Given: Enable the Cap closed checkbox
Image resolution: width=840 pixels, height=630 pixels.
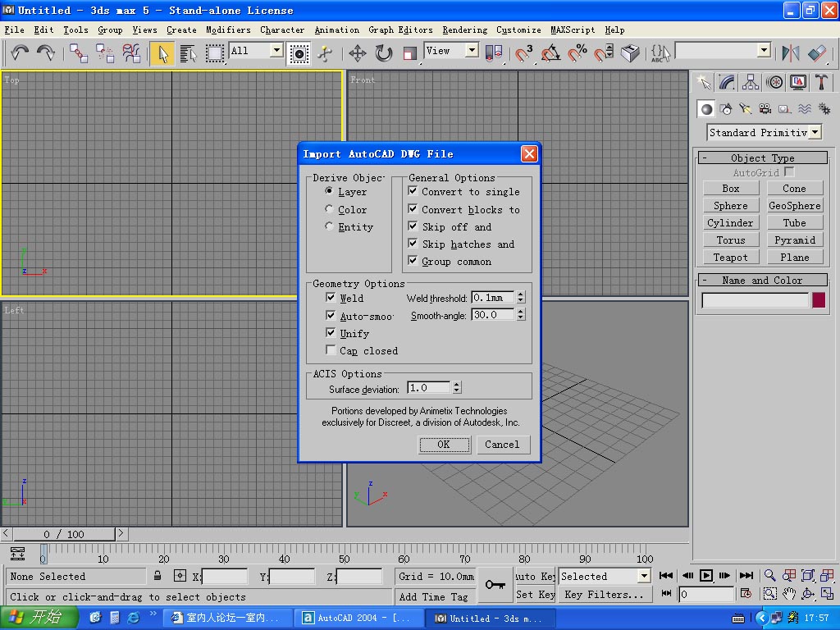Looking at the screenshot, I should [x=331, y=350].
